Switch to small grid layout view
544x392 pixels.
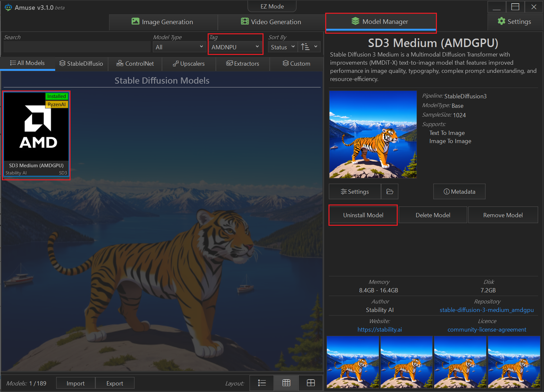(x=286, y=383)
